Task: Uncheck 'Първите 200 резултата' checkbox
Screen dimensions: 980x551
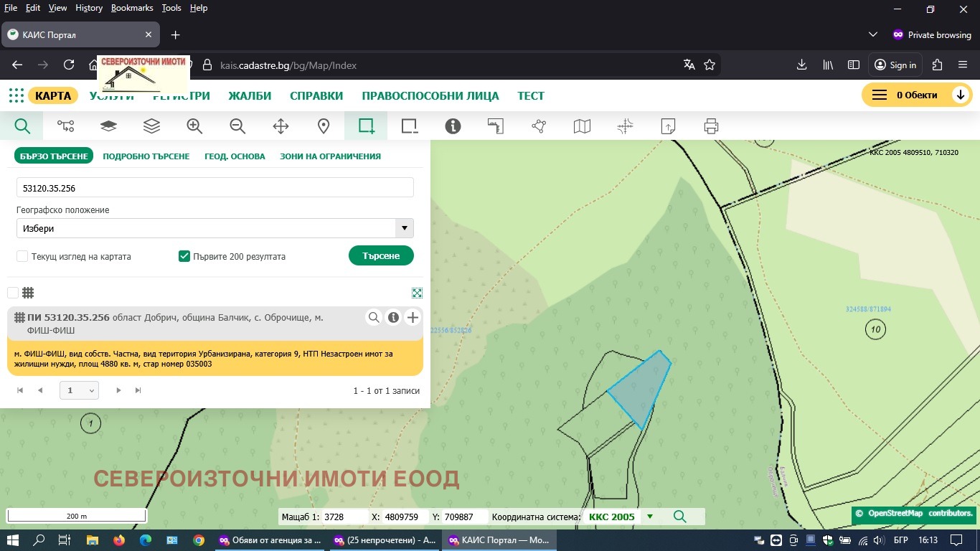Action: 184,256
